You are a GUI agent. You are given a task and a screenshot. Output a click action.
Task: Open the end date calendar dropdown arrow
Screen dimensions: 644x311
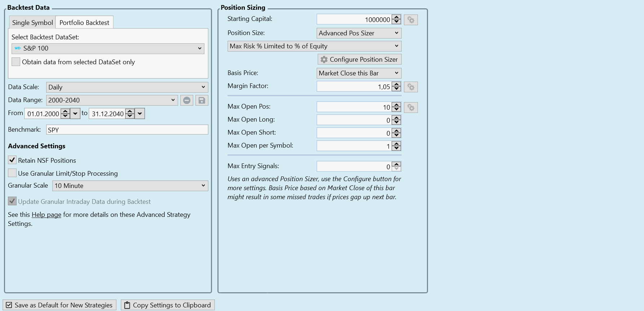140,114
